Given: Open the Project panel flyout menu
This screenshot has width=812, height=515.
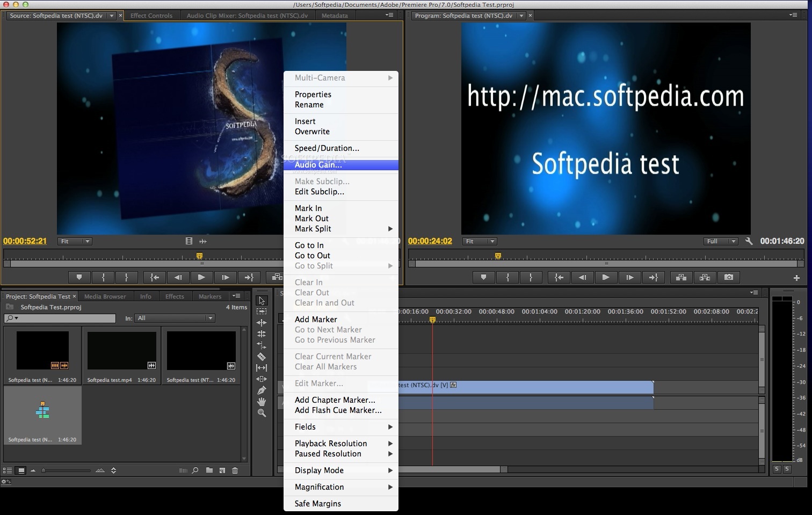Looking at the screenshot, I should [236, 296].
